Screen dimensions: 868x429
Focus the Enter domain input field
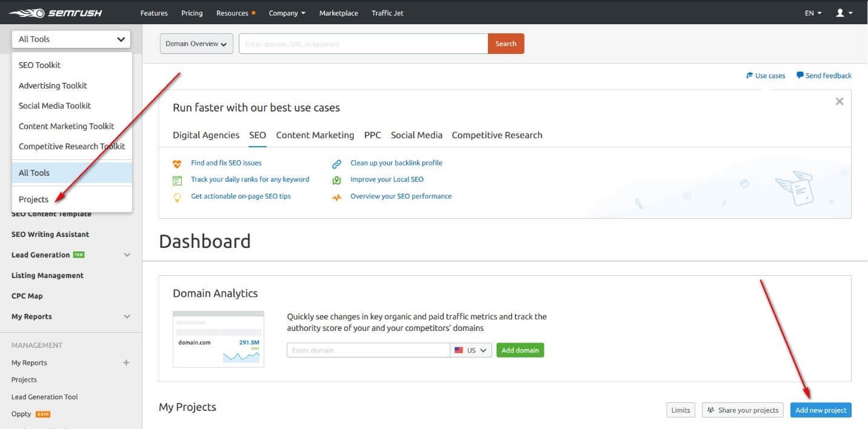click(369, 350)
